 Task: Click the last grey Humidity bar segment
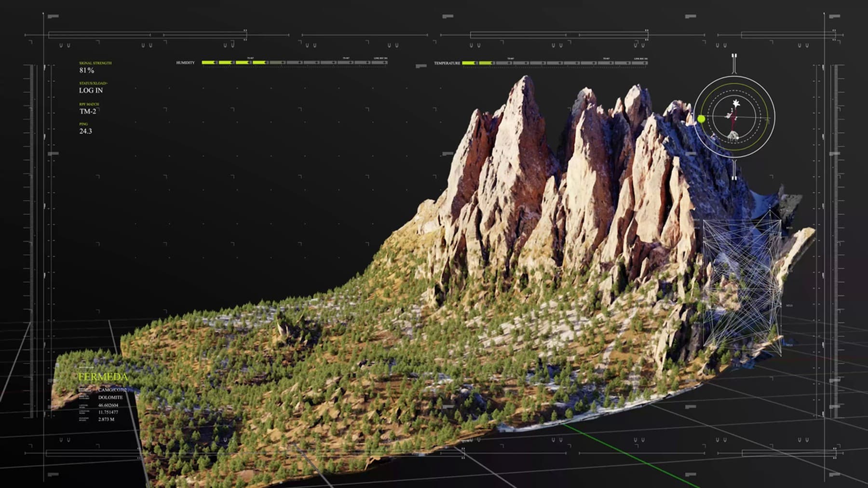pos(379,63)
